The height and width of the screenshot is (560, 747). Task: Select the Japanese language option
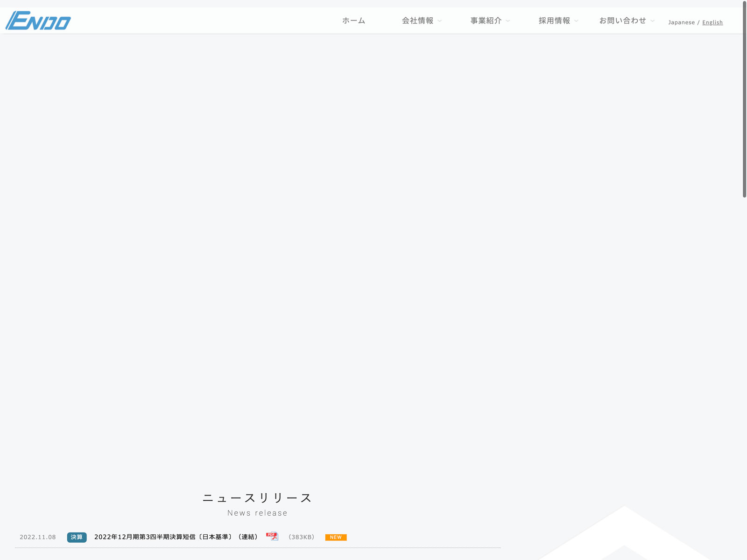681,22
